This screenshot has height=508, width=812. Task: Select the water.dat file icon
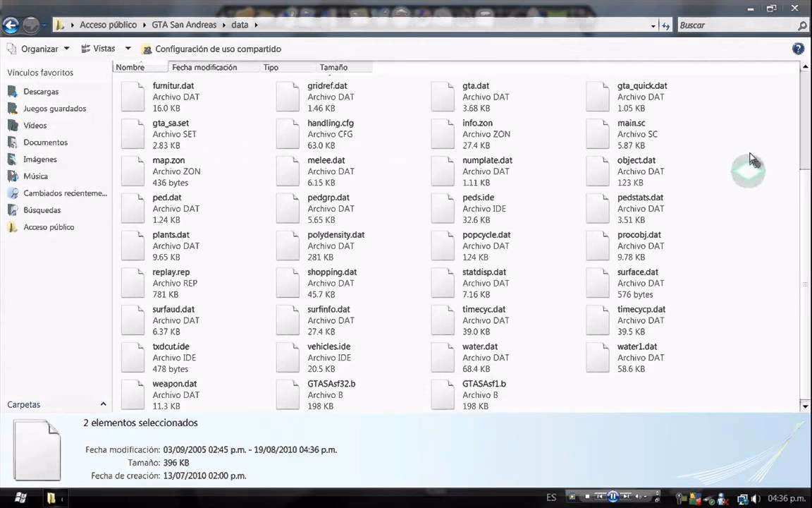click(443, 357)
